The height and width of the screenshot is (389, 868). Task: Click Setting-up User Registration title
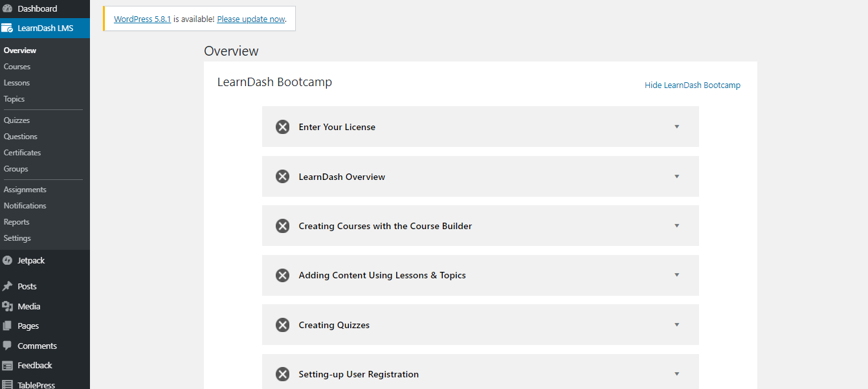coord(359,374)
